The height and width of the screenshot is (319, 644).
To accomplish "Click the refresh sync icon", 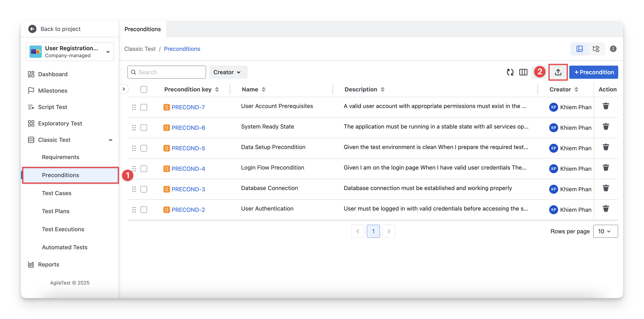I will 510,72.
